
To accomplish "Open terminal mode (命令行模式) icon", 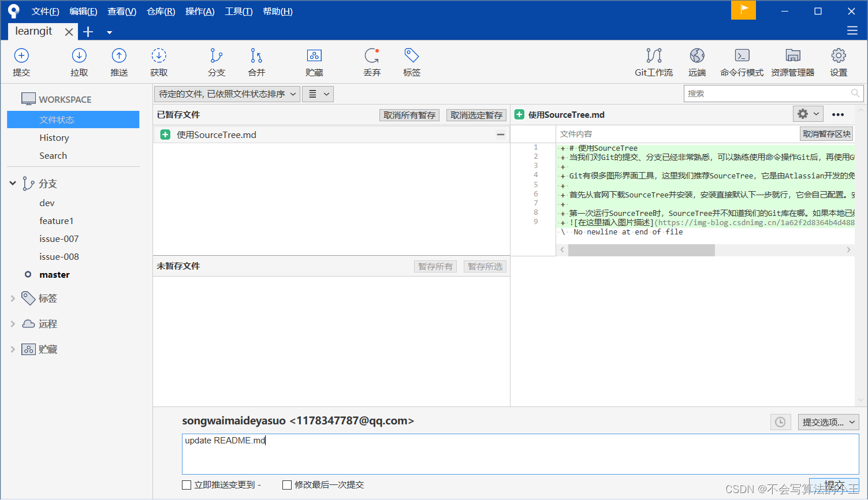I will point(742,55).
